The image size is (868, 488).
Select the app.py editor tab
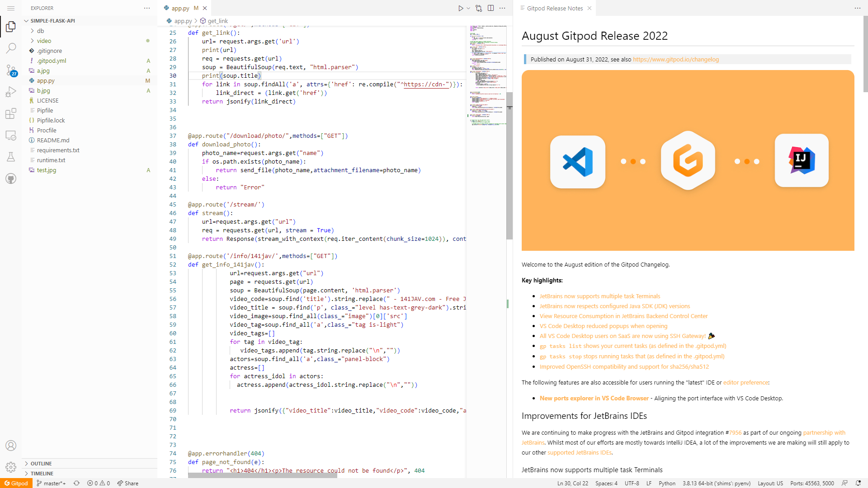[x=180, y=8]
